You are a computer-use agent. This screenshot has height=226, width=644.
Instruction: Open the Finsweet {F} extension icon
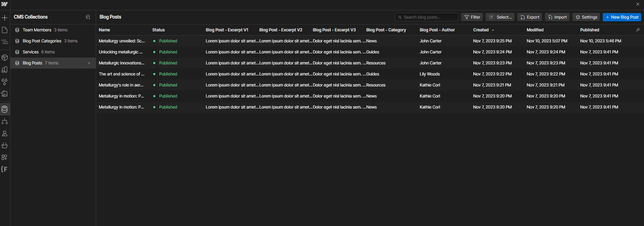[4, 169]
